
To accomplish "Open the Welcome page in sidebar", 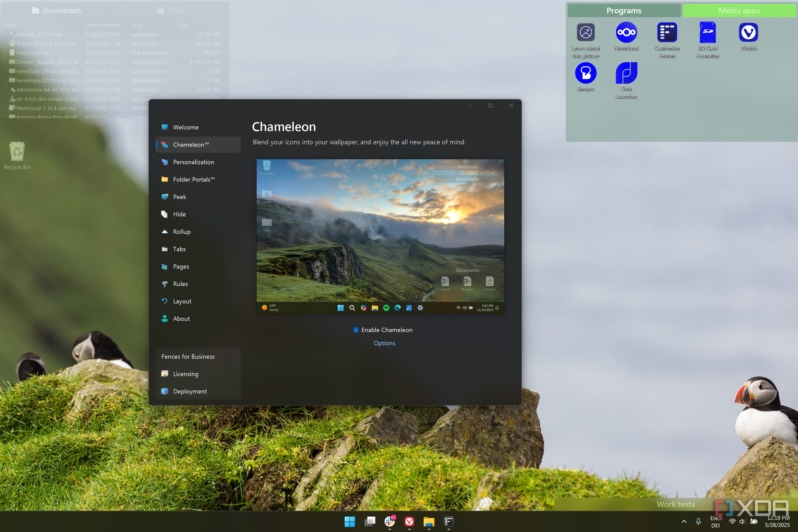I will pyautogui.click(x=198, y=127).
